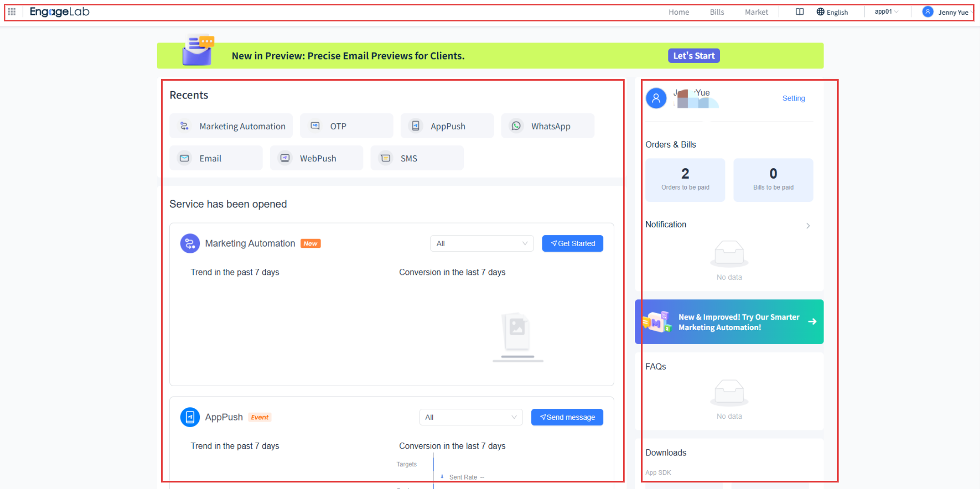Open the WhatsApp recent shortcut

tap(548, 126)
